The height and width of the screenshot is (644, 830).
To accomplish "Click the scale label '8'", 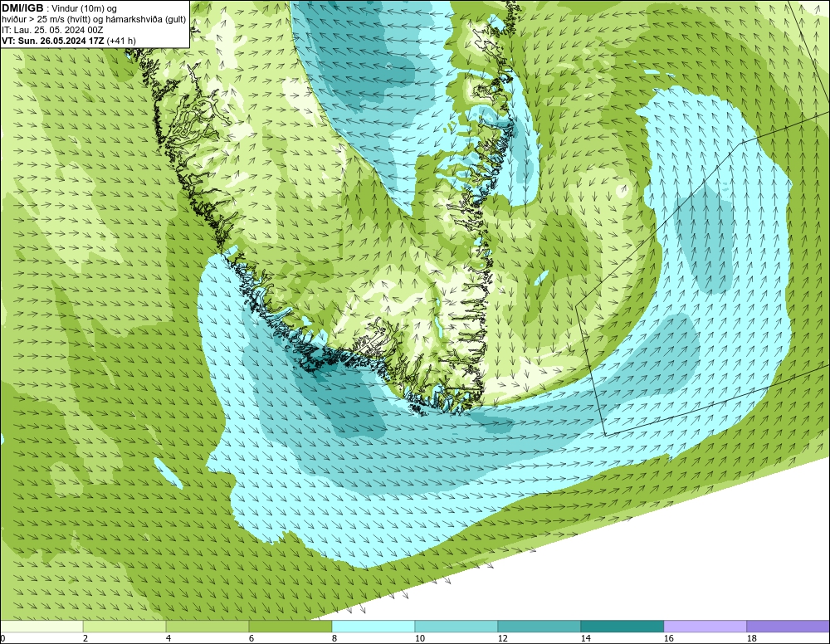I will click(x=334, y=638).
